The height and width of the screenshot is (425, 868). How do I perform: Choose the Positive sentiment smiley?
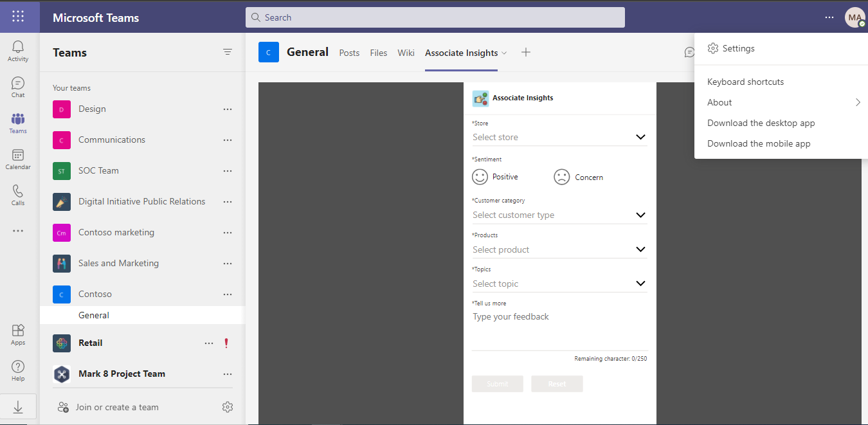pos(480,177)
